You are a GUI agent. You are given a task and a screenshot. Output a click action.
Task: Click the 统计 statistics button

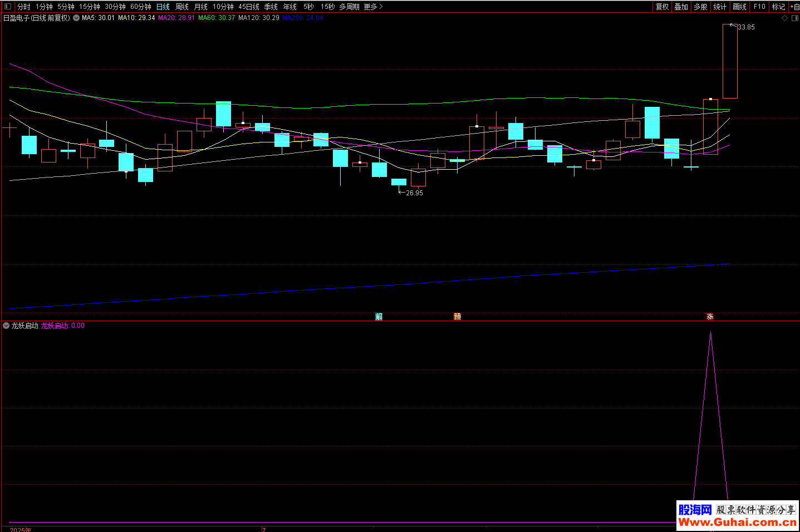(x=720, y=7)
